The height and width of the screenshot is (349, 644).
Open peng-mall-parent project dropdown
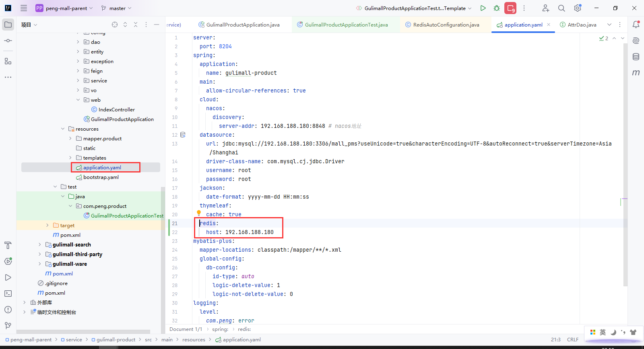coord(64,8)
